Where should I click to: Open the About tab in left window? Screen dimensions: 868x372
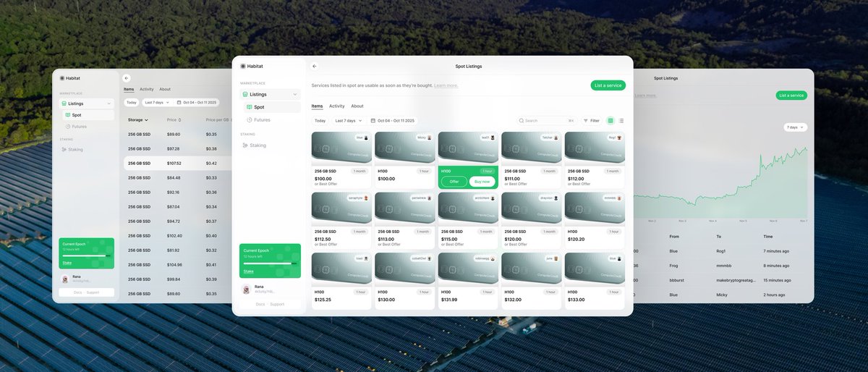(165, 89)
